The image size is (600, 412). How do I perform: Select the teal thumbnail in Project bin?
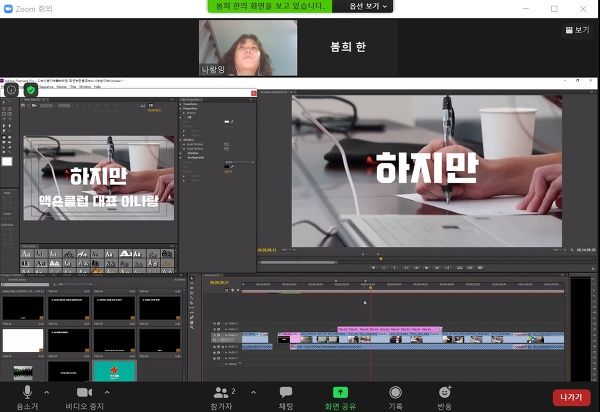point(114,371)
